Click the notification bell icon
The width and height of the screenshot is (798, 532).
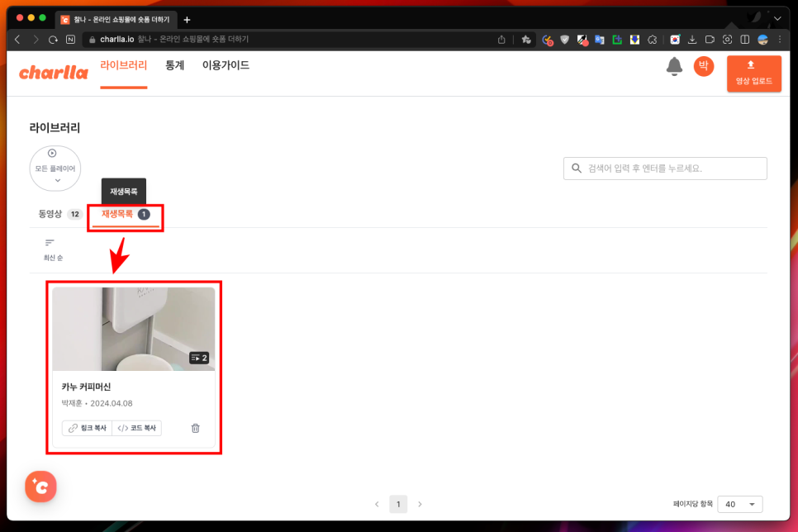point(674,67)
